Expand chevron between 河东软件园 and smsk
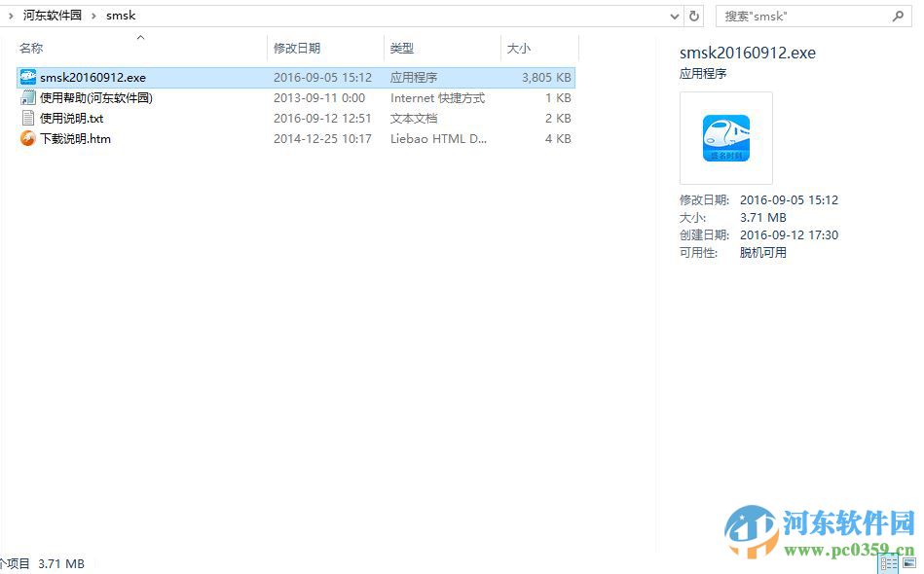This screenshot has height=574, width=924. pos(93,16)
